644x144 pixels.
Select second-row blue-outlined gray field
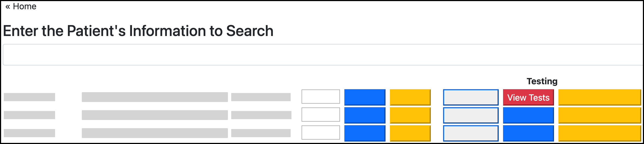[471, 115]
